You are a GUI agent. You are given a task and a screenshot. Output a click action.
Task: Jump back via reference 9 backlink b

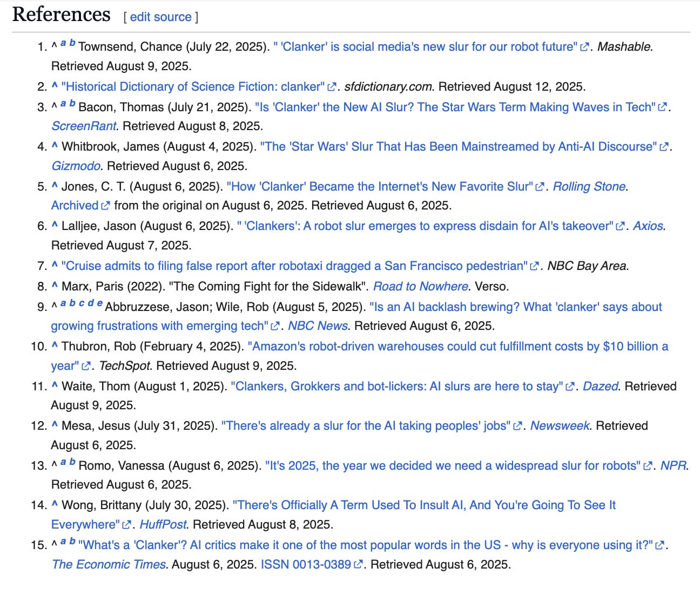(72, 303)
